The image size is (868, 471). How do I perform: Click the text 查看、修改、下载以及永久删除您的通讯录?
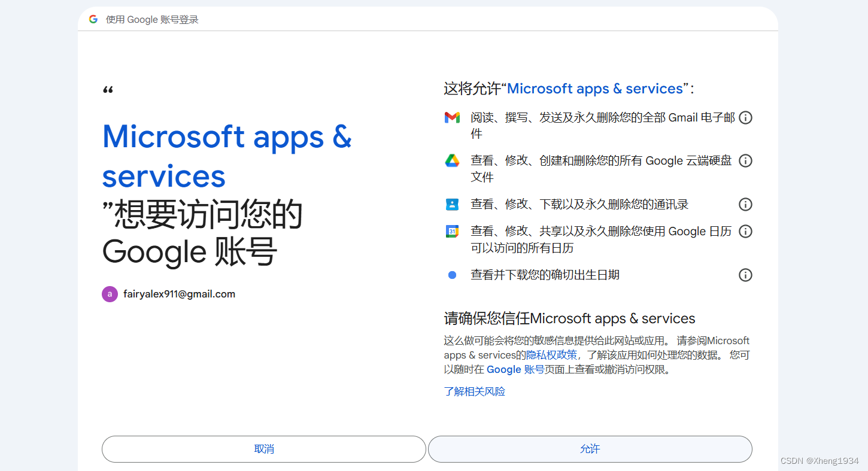pyautogui.click(x=579, y=205)
